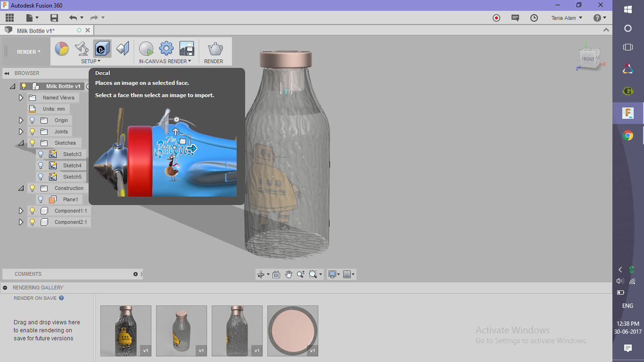Collapse the Sketches folder
This screenshot has height=362, width=644.
pyautogui.click(x=21, y=143)
